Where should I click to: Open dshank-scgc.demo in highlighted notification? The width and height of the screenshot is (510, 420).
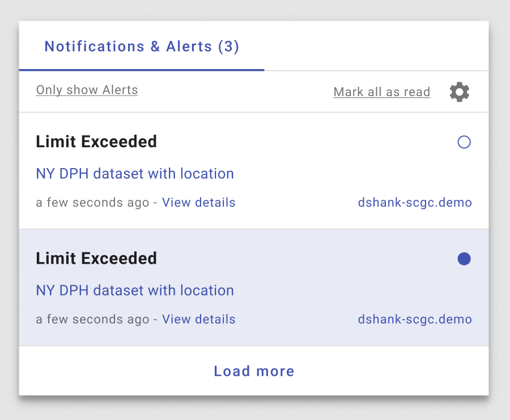click(x=415, y=319)
